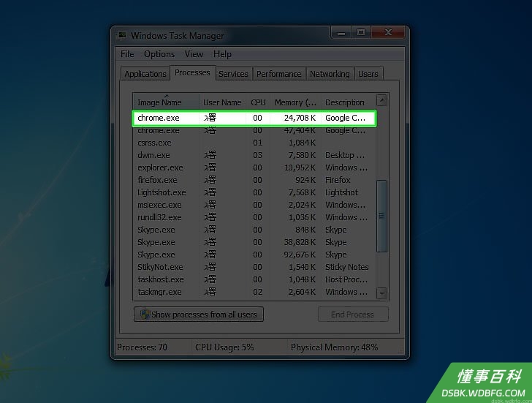
Task: Switch to the Services tab
Action: click(x=233, y=74)
